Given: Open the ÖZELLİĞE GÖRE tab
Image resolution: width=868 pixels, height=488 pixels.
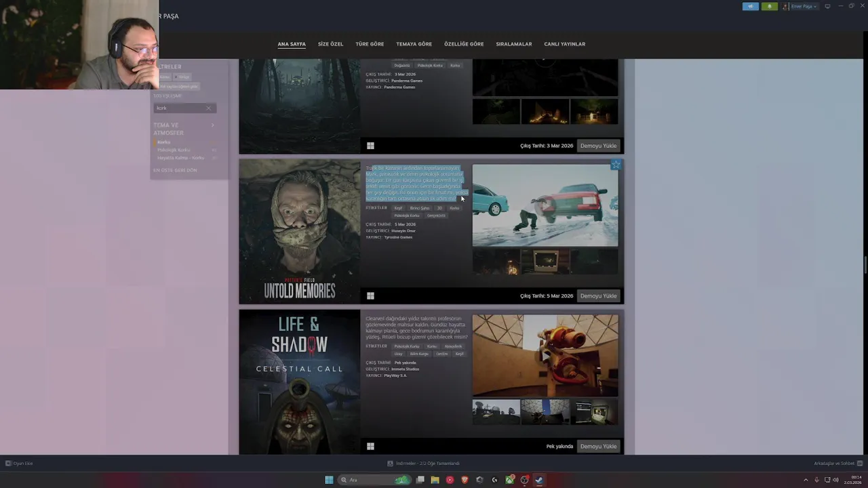Looking at the screenshot, I should (x=464, y=44).
